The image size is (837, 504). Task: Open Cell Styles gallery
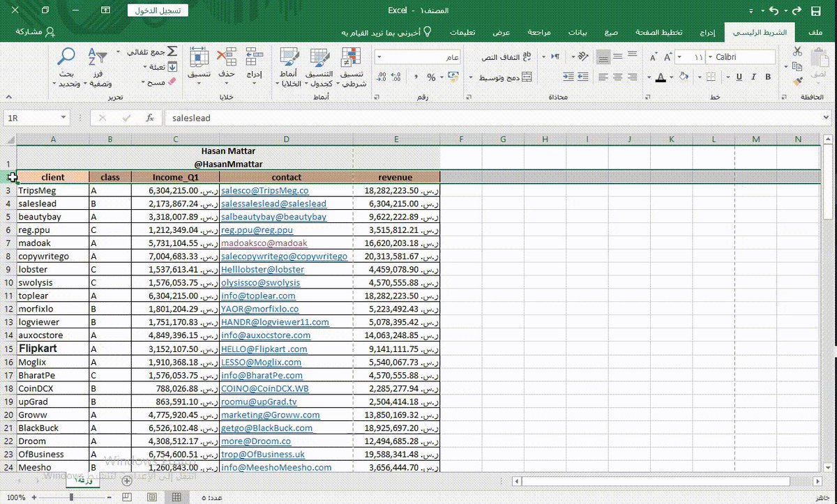pyautogui.click(x=288, y=68)
